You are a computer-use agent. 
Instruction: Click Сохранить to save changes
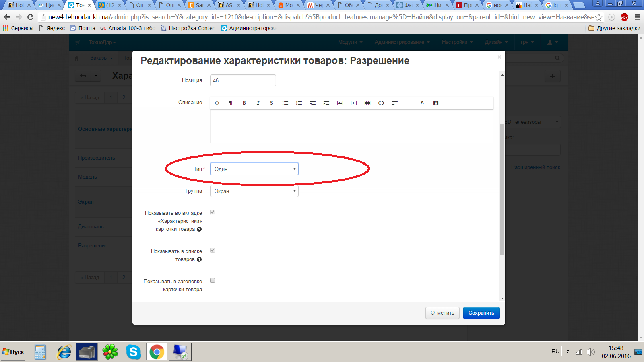[481, 313]
